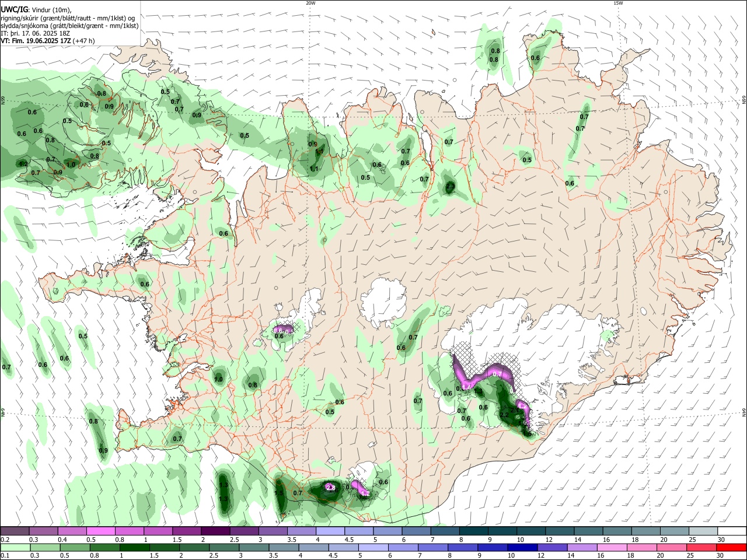Select the 0.4 swatch in upper legend row
The height and width of the screenshot is (560, 747).
click(x=72, y=531)
